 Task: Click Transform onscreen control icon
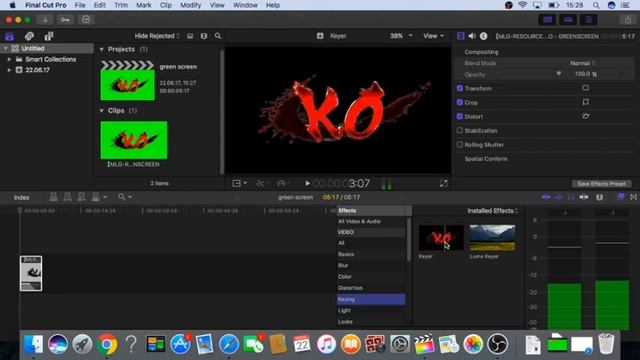[586, 88]
